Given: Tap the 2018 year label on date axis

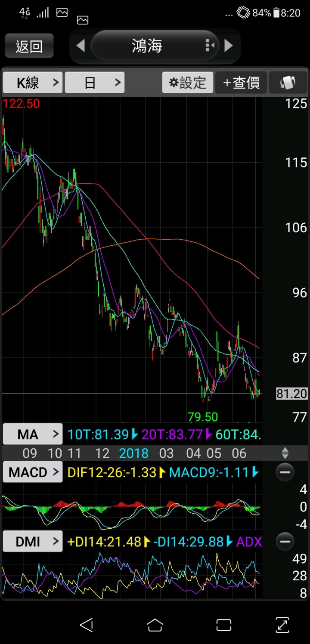Looking at the screenshot, I should [134, 453].
